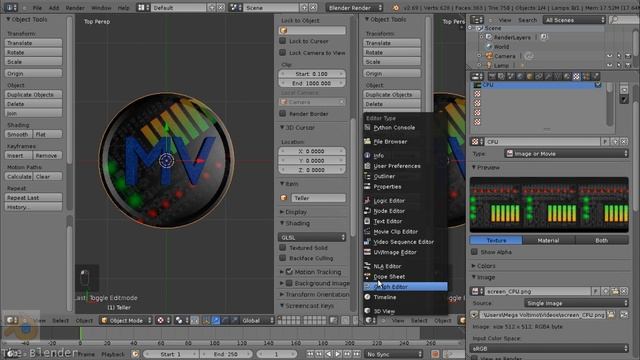This screenshot has height=360, width=640.
Task: Toggle Camera visibility eye in outliner
Action: coord(609,56)
